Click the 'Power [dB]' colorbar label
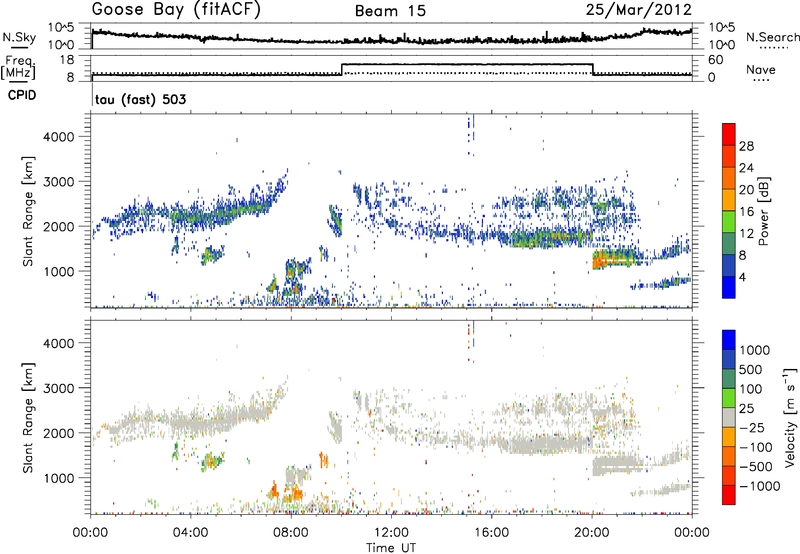Viewport: 800px width, 554px height. pyautogui.click(x=763, y=211)
